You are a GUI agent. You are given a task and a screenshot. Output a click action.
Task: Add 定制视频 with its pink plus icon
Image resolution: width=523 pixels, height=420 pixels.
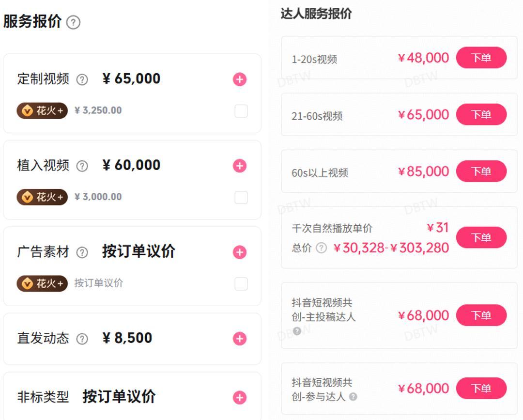click(x=240, y=79)
